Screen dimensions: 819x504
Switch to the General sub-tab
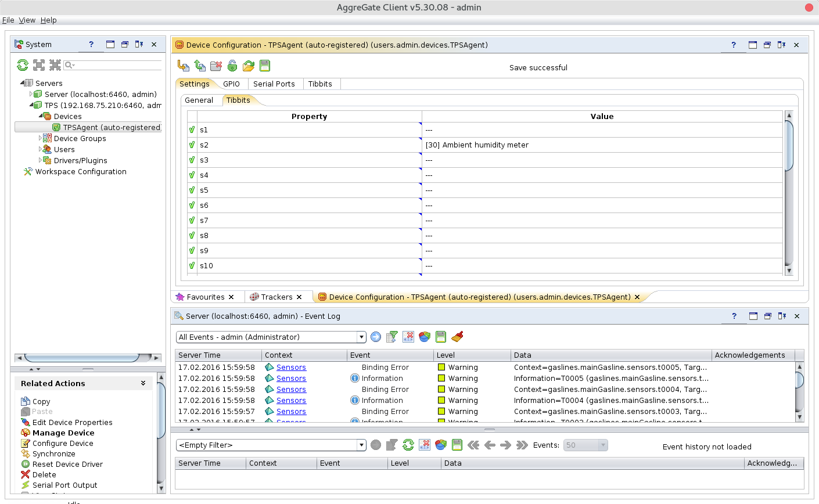coord(199,100)
